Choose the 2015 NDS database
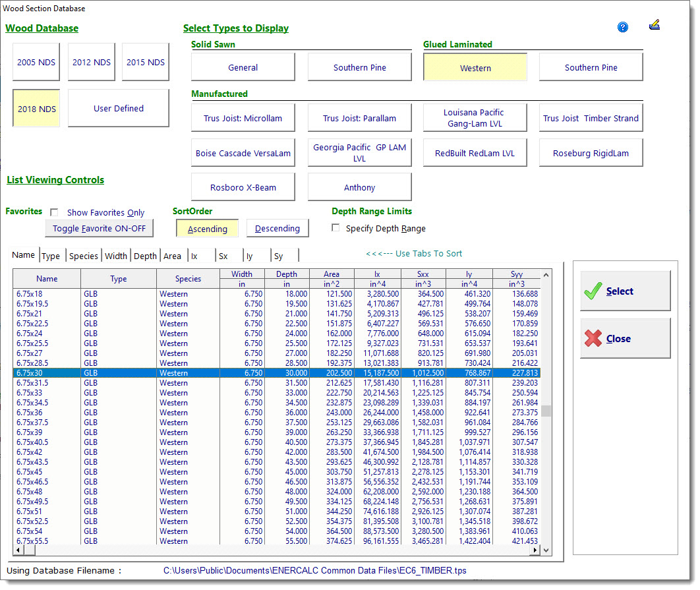This screenshot has height=590, width=700. [x=146, y=62]
